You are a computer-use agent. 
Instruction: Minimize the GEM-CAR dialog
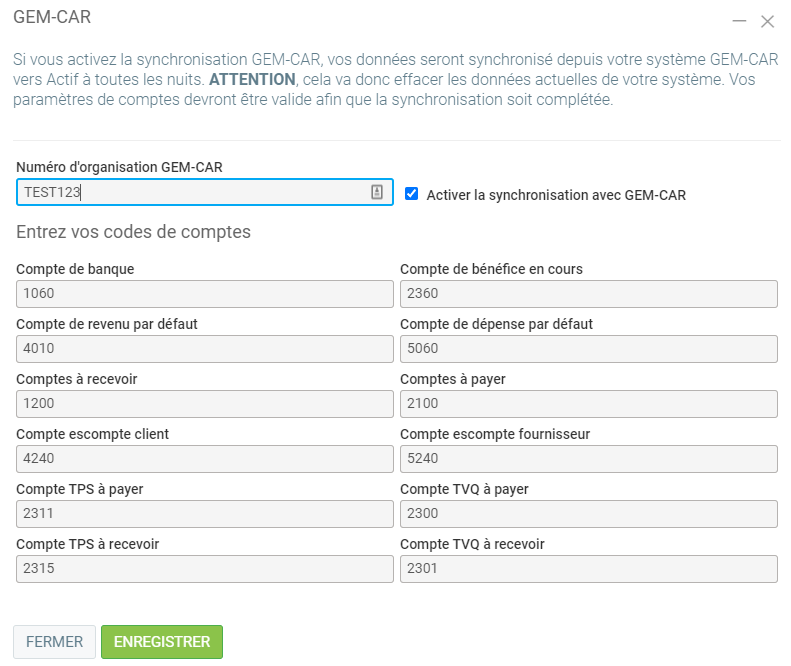(739, 21)
